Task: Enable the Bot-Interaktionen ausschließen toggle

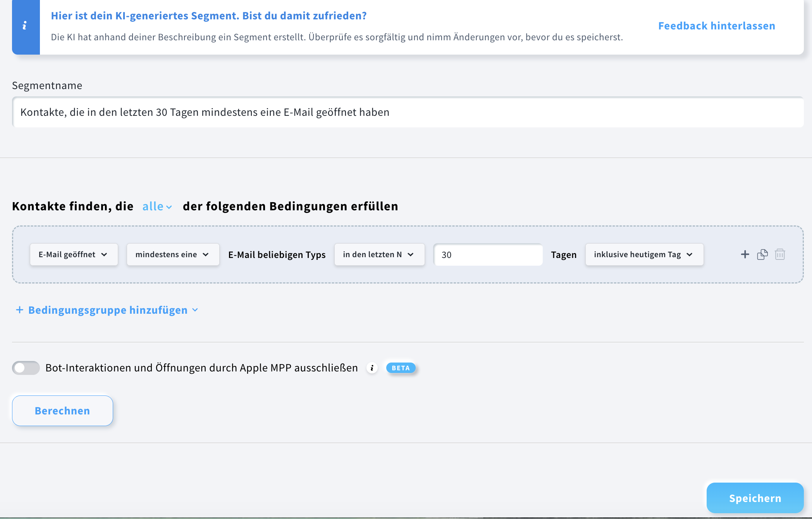Action: [26, 368]
